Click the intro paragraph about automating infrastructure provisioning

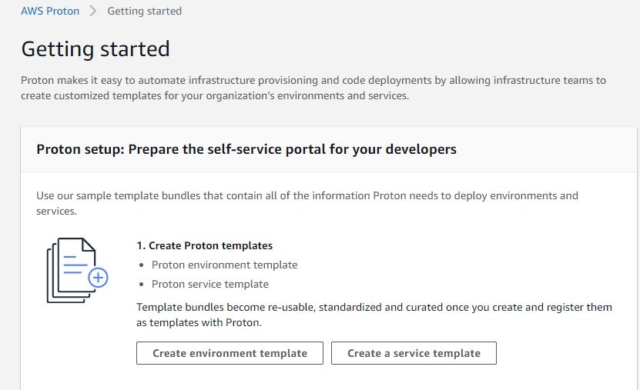pos(313,88)
